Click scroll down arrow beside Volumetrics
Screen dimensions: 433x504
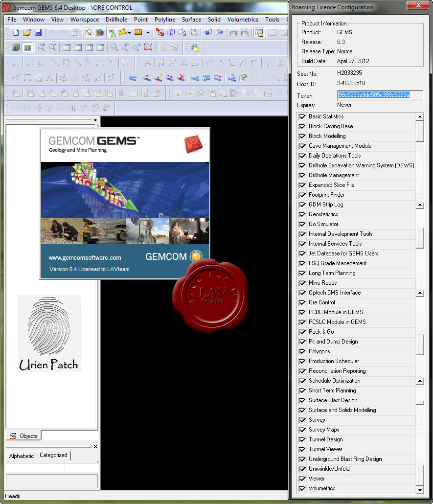[x=420, y=490]
